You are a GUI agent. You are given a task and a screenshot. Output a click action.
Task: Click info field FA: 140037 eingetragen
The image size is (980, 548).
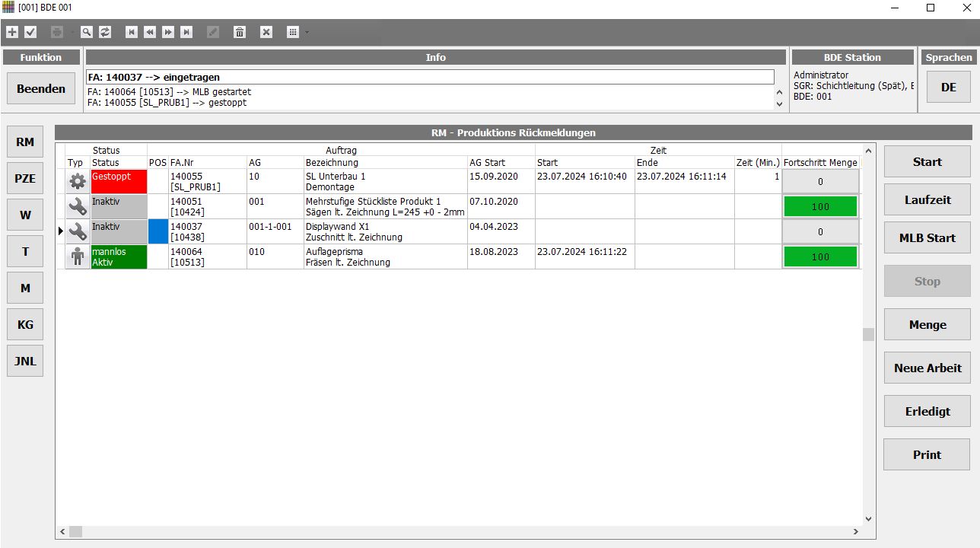coord(430,77)
